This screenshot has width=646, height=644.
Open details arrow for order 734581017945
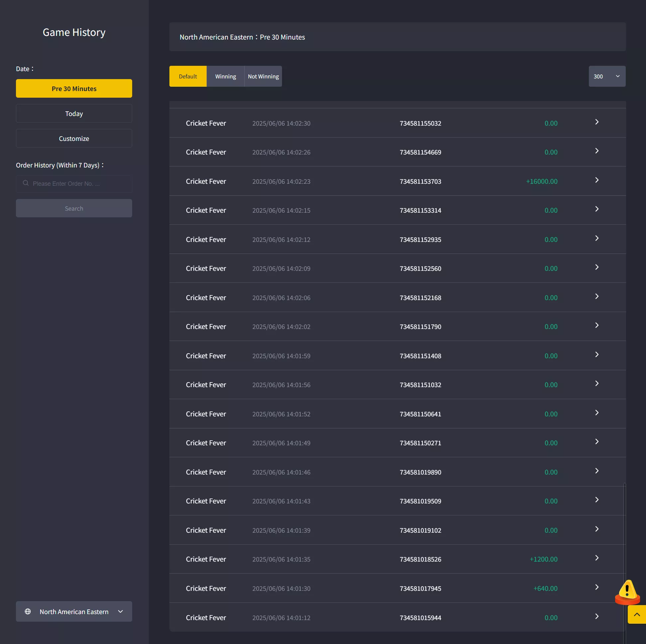point(597,587)
